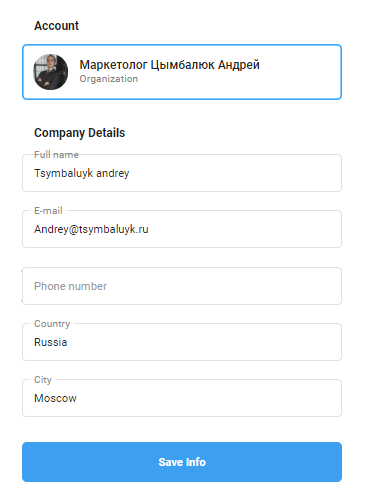Click the Russia value text
Image resolution: width=365 pixels, height=503 pixels.
[x=51, y=342]
